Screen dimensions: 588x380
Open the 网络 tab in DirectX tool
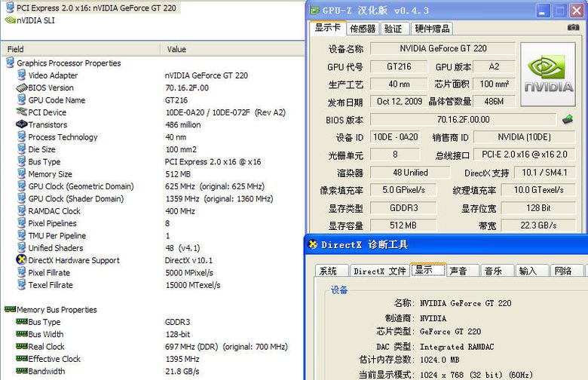click(x=567, y=271)
